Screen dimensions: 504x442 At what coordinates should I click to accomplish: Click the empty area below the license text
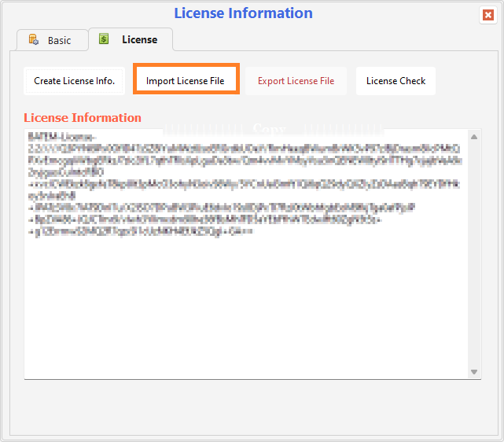click(x=236, y=315)
